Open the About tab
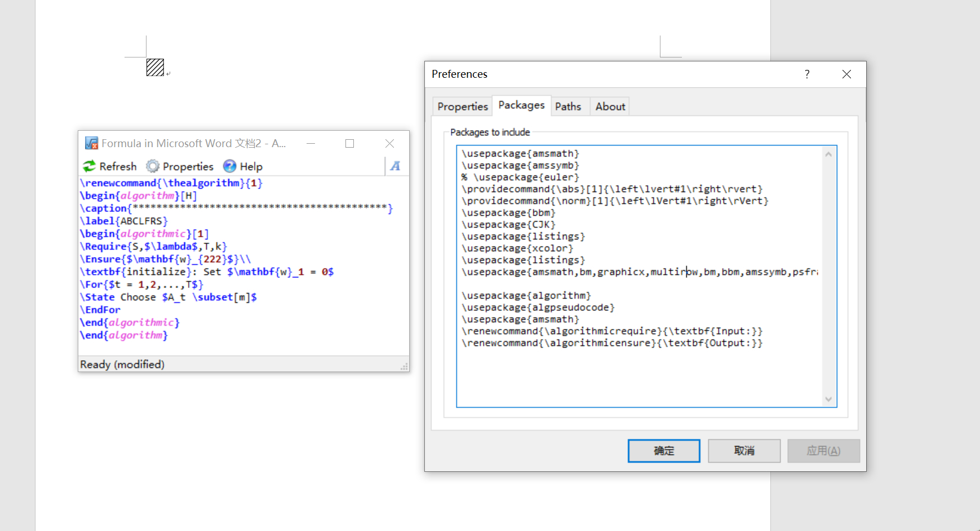Viewport: 980px width, 531px height. (610, 107)
